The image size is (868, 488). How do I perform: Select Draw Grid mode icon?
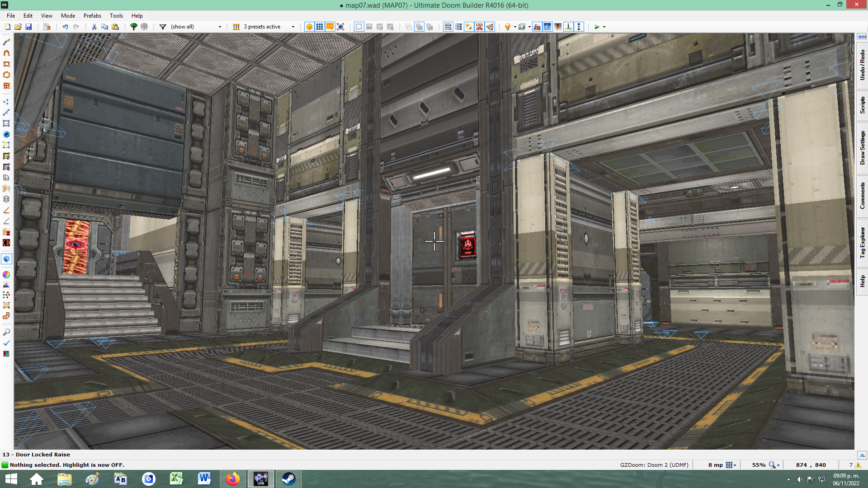6,85
